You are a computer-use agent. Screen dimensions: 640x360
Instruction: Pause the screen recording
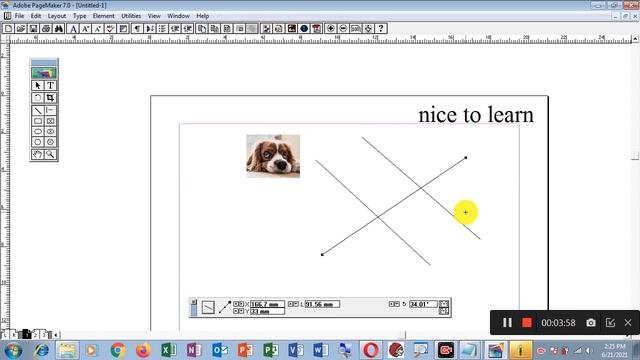tap(507, 322)
